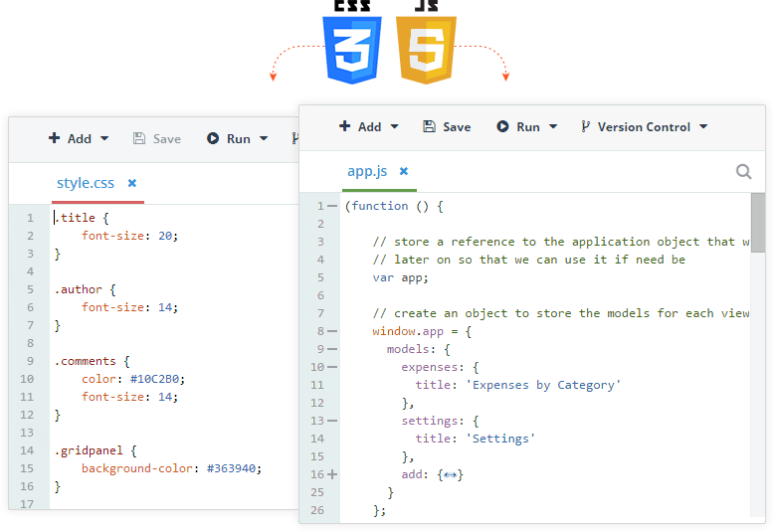
Task: Close the style.css tab
Action: [131, 183]
